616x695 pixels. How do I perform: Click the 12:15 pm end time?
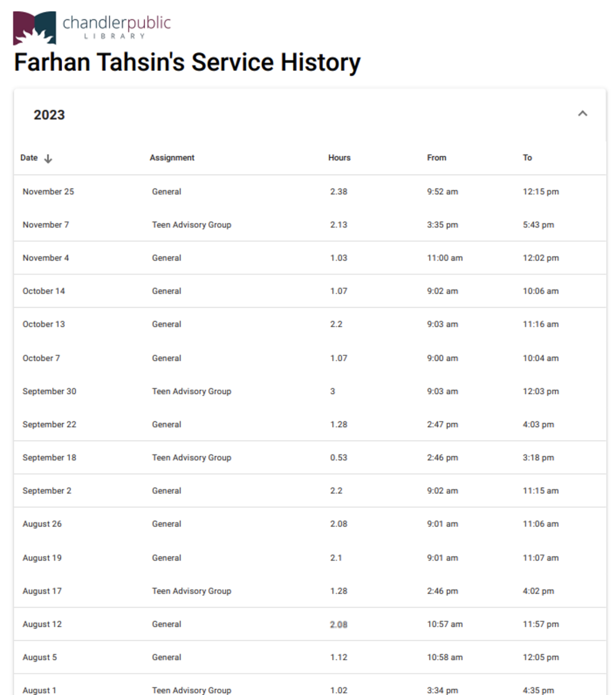coord(540,192)
